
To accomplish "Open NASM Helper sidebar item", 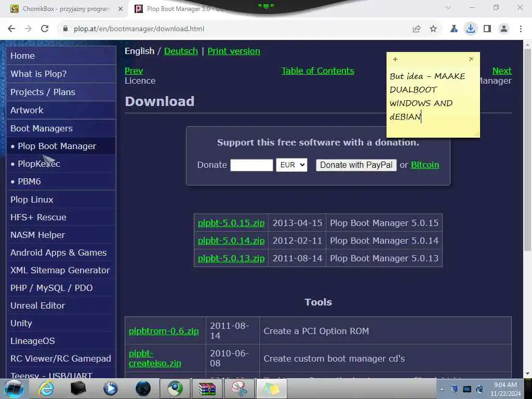I will [x=61, y=235].
